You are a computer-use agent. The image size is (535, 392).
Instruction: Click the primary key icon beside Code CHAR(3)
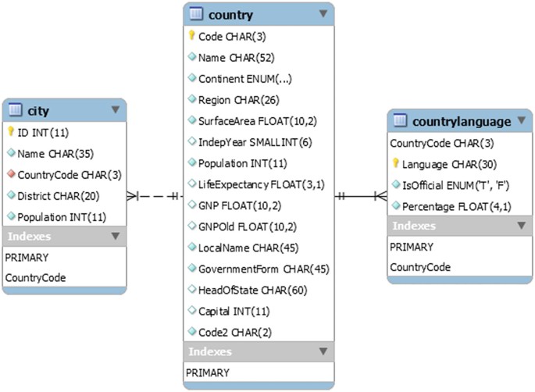coord(192,36)
